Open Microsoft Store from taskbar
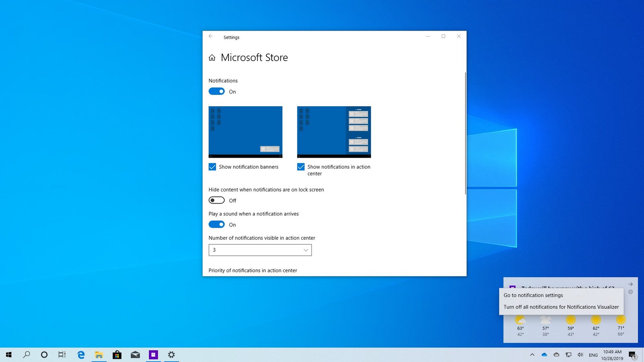Image resolution: width=644 pixels, height=362 pixels. [x=117, y=355]
